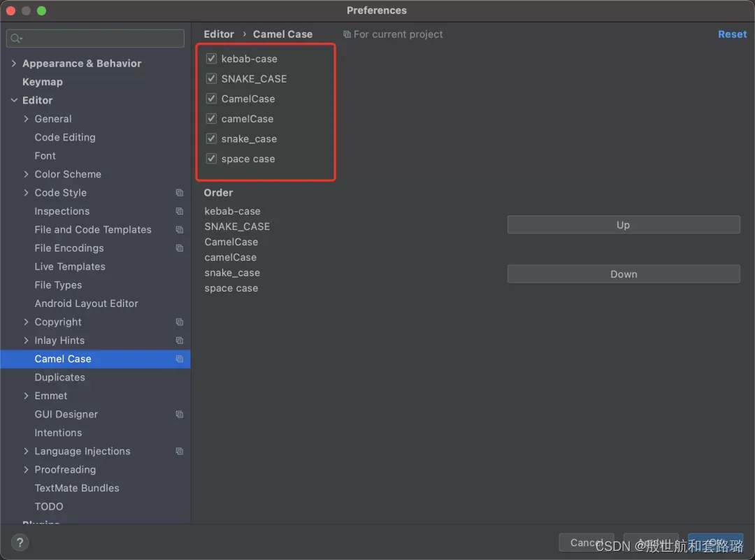Click the project-scope icon beside Inspections
This screenshot has height=560, width=755.
pos(180,211)
